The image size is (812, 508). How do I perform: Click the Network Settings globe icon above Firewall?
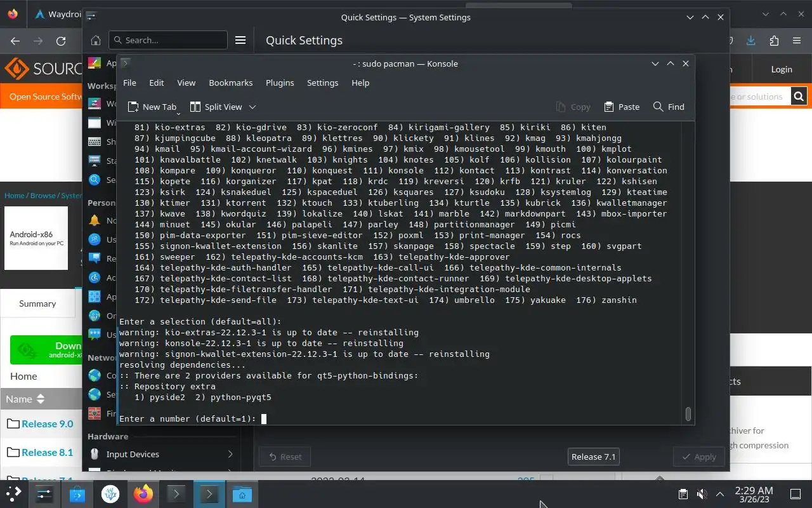(95, 394)
